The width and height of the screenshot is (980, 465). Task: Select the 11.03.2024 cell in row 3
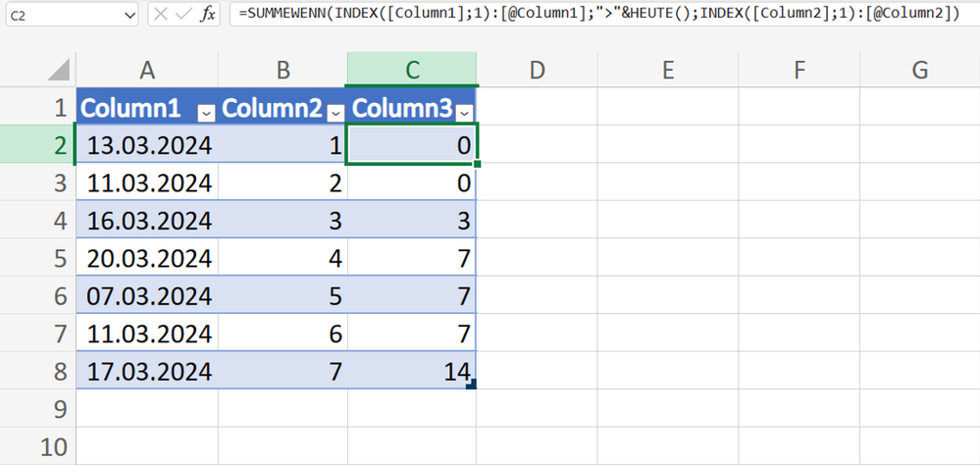click(x=147, y=182)
